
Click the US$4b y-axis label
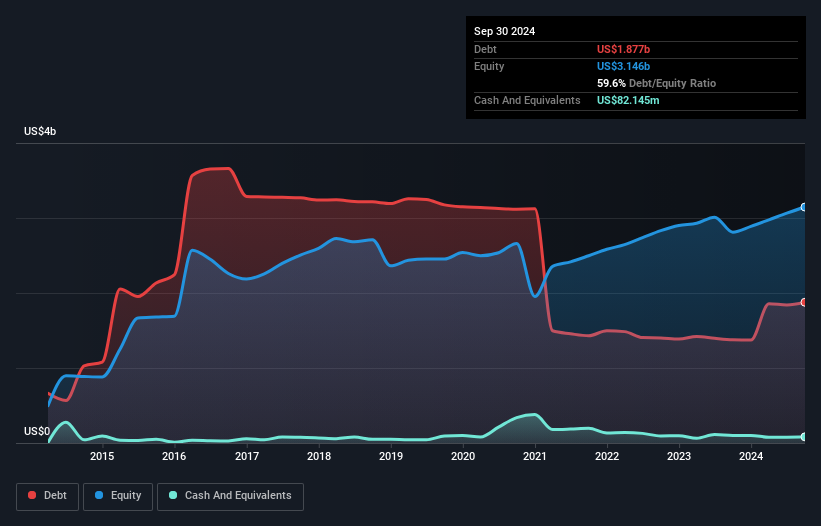coord(40,131)
